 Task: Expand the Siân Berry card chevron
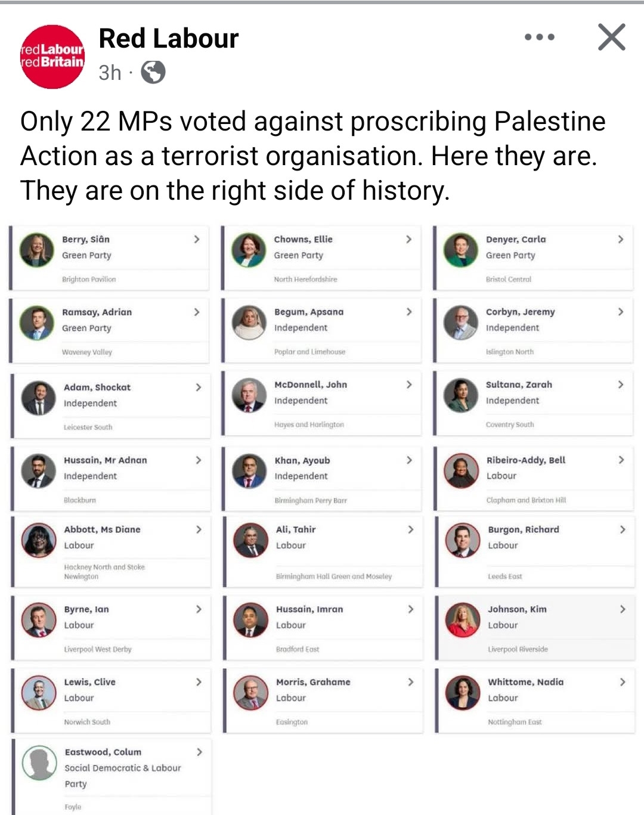pyautogui.click(x=197, y=239)
